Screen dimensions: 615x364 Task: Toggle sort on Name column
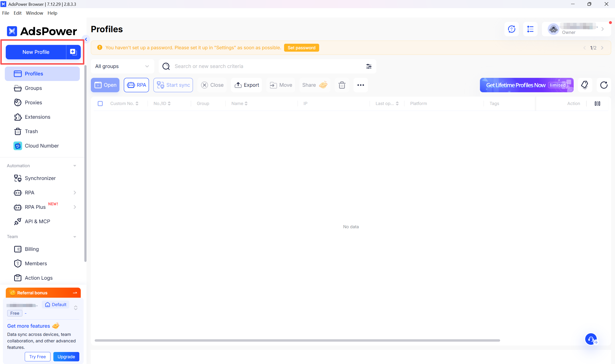click(239, 104)
